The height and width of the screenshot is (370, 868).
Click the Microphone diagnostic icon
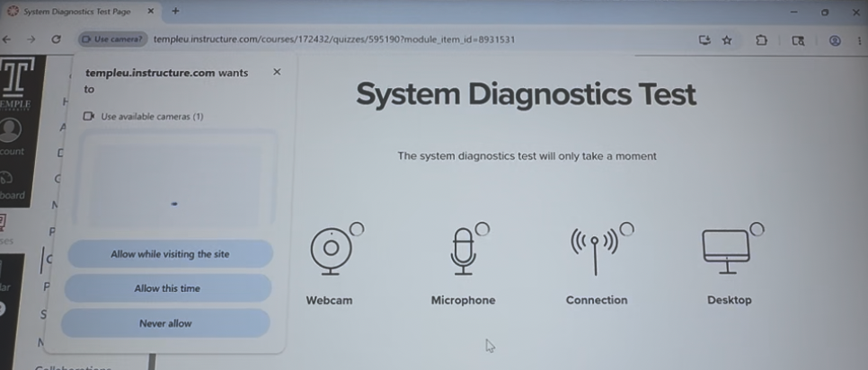coord(463,251)
